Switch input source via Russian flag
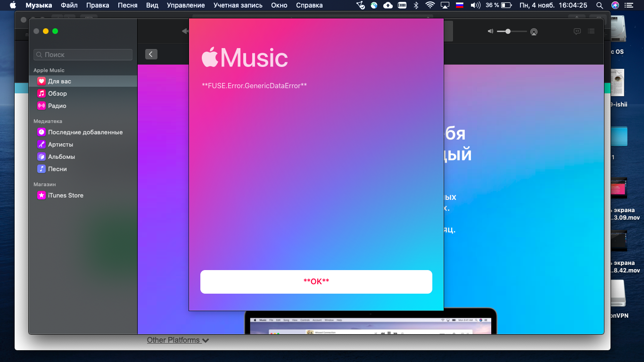This screenshot has height=362, width=644. coord(461,5)
